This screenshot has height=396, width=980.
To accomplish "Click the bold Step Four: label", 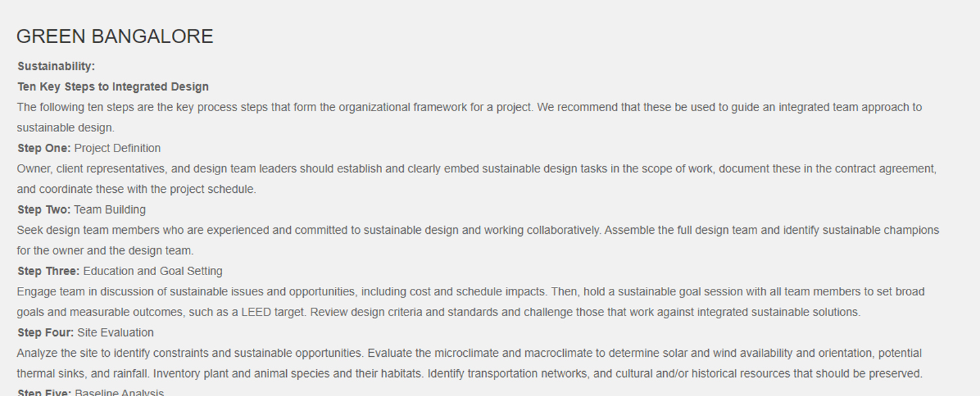I will (45, 333).
